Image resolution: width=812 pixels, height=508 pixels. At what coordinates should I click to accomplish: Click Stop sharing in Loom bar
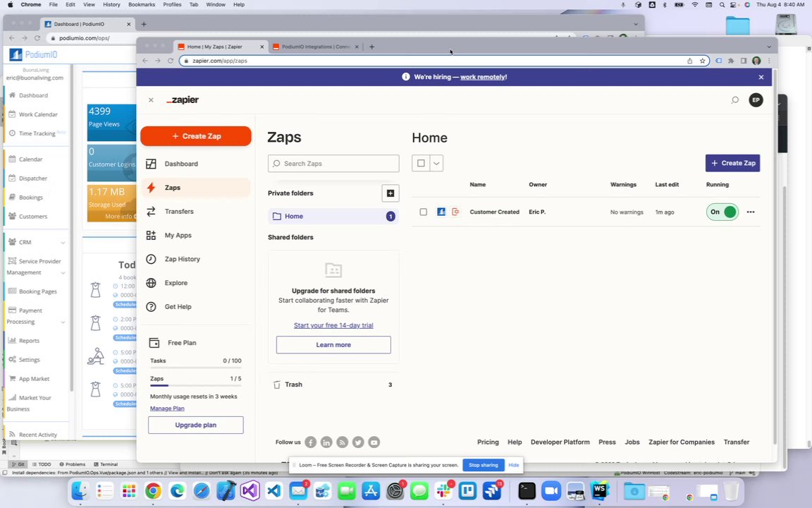point(483,465)
